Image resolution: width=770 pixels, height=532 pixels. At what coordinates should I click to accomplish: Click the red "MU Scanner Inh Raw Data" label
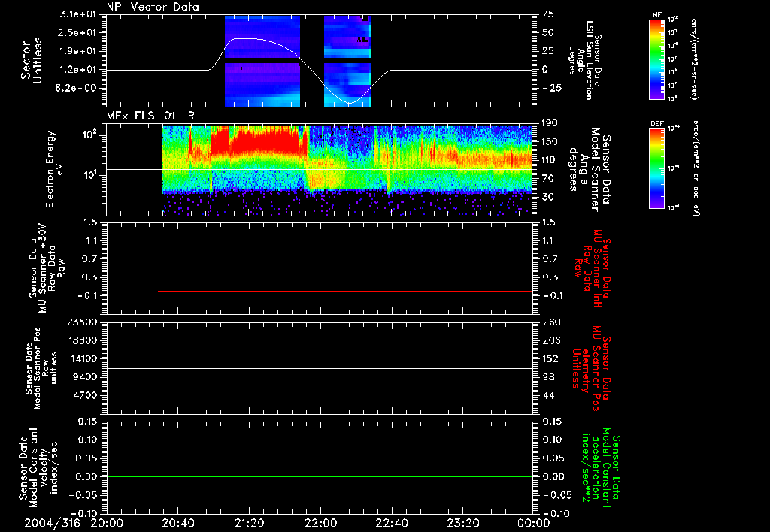click(592, 268)
